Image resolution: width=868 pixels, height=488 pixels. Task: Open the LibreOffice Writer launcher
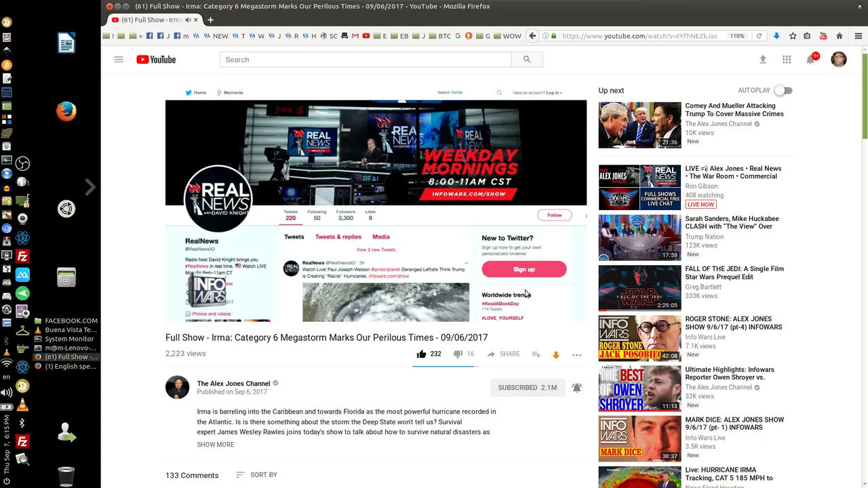[66, 43]
